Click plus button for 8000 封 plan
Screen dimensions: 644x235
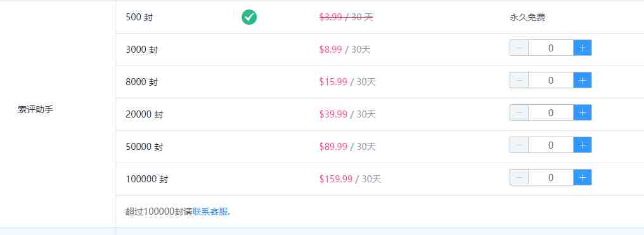pos(583,80)
